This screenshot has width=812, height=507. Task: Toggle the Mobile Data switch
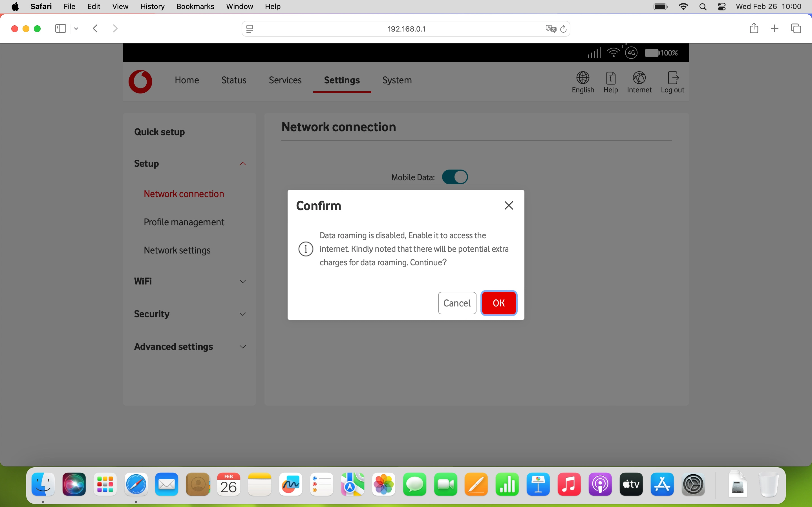[455, 177]
